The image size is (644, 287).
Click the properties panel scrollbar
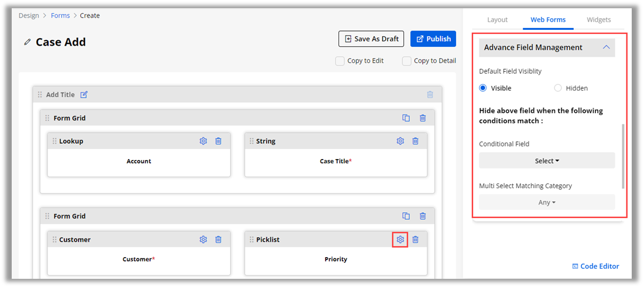622,155
